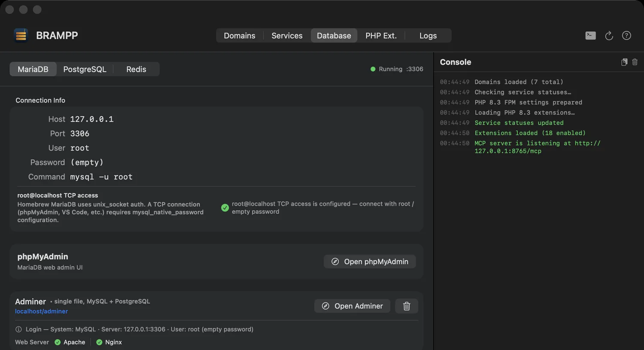644x350 pixels.
Task: Click the Connection Info heading
Action: tap(40, 100)
